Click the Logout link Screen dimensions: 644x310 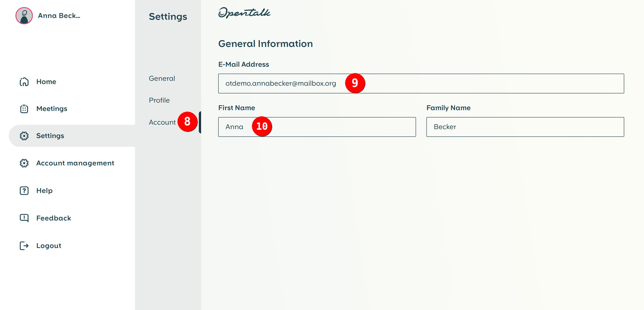[x=49, y=246]
